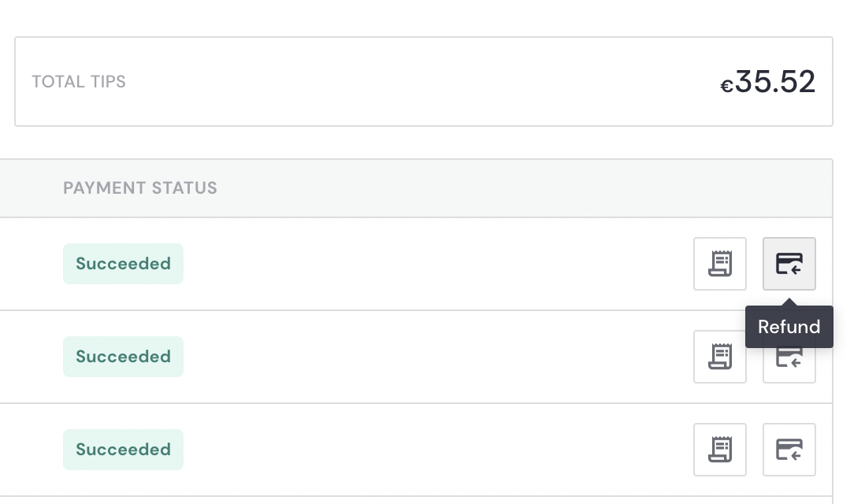The width and height of the screenshot is (865, 504).
Task: Click blank space between second row's badge and receipt
Action: (x=433, y=357)
